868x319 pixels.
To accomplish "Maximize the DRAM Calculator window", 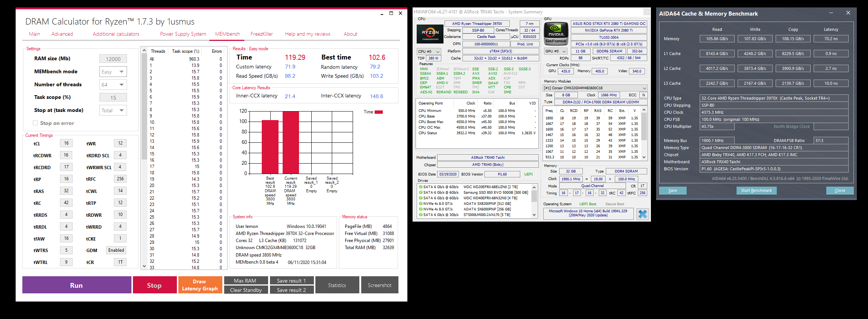I will click(x=391, y=13).
